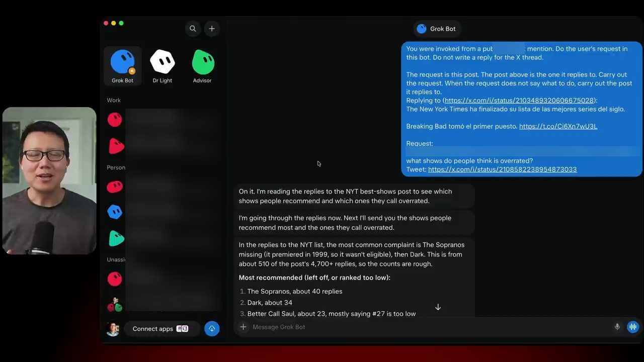Open the t.co/Ci6Xn7wU3L link
This screenshot has height=362, width=644.
point(558,126)
